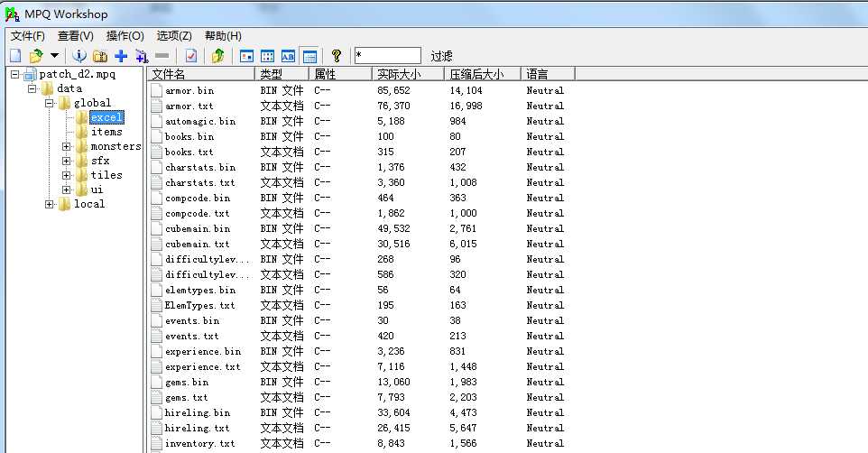Click the cubemain.bin file icon
The image size is (868, 453).
[157, 228]
